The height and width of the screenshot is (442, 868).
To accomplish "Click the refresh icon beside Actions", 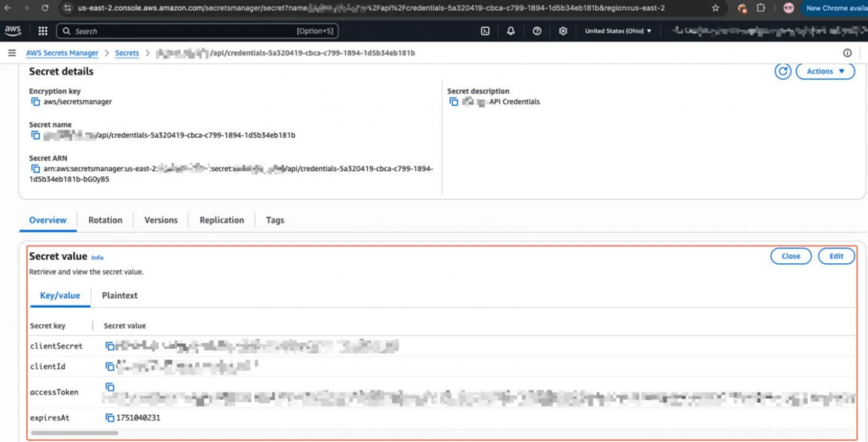I will click(782, 71).
